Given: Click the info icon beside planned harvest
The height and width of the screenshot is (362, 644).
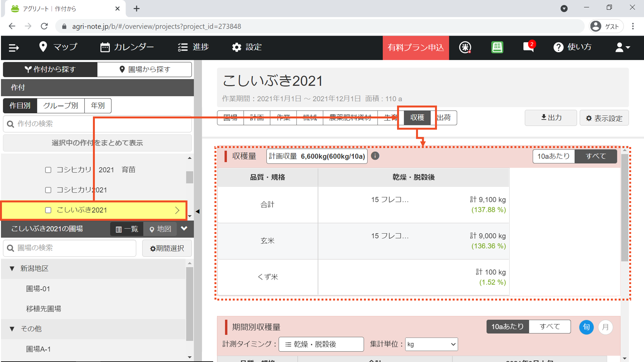Looking at the screenshot, I should point(375,156).
